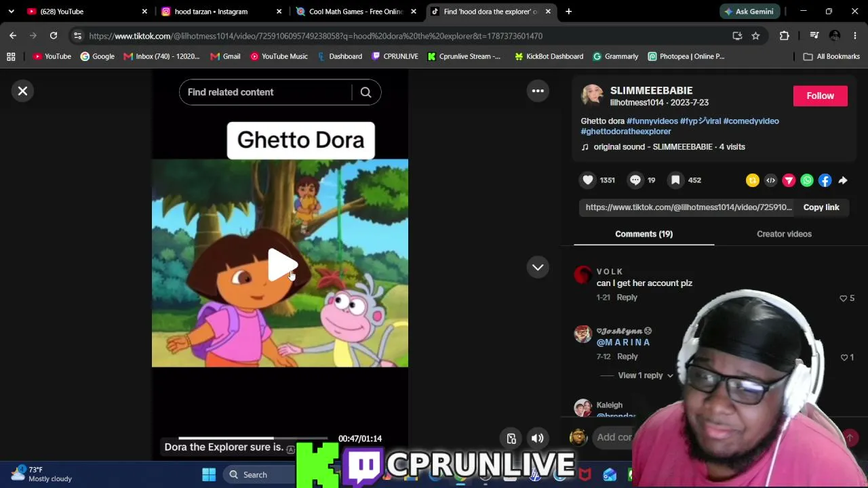
Task: Go to the next video with down chevron
Action: point(538,267)
